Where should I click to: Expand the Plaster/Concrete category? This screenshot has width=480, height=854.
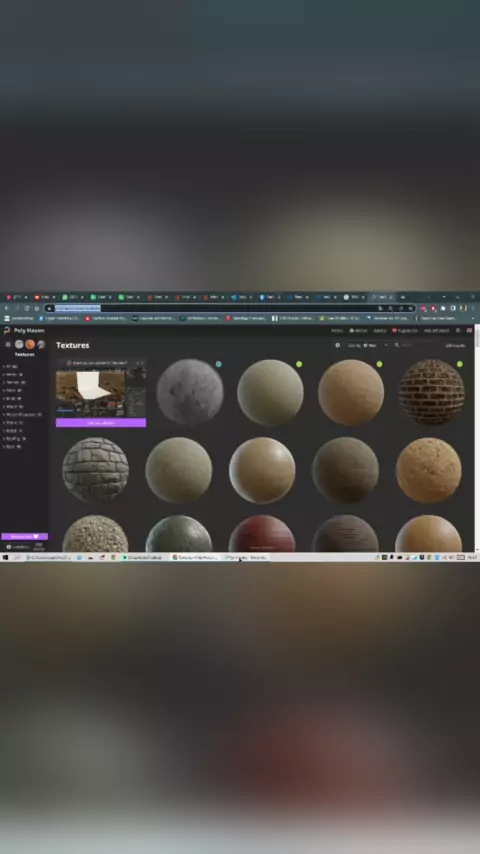(x=22, y=414)
